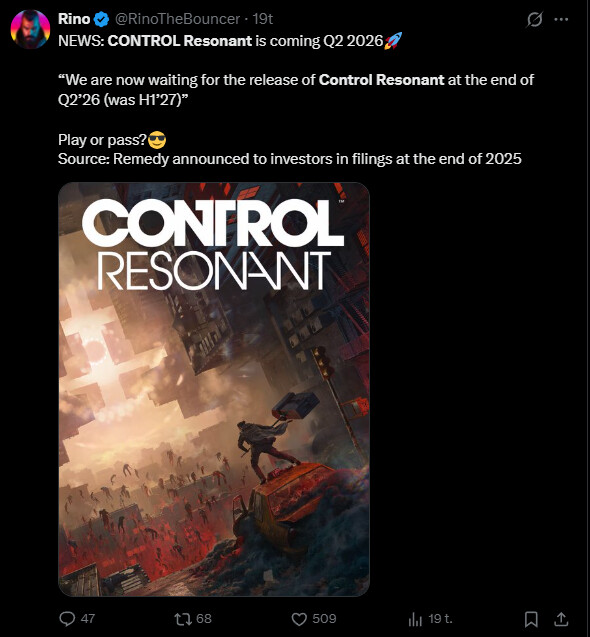Click the 19 t. views count

tap(440, 619)
